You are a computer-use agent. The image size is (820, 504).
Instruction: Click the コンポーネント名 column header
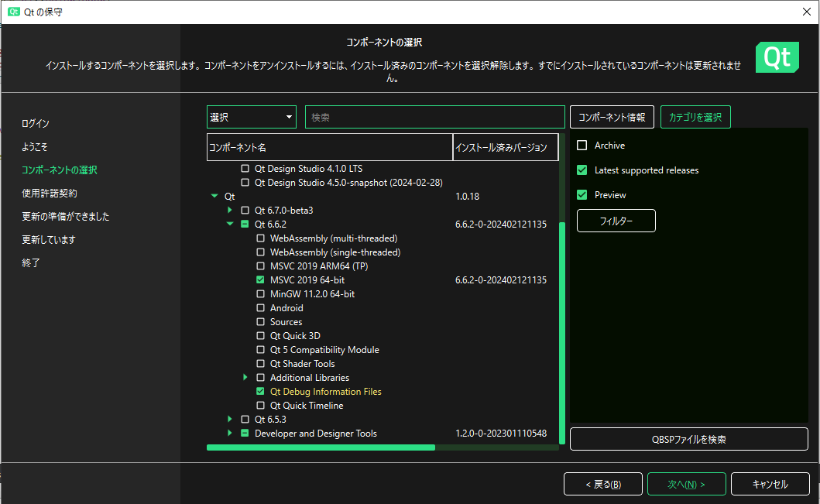coord(330,147)
